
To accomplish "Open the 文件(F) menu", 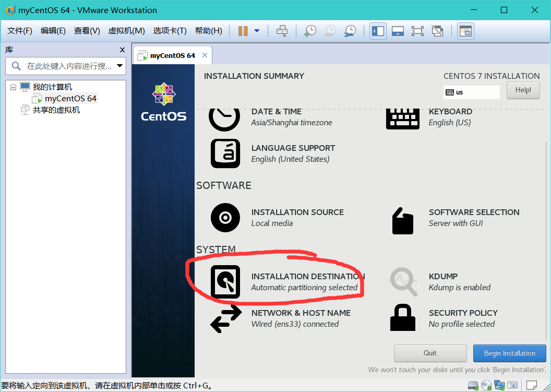I will [20, 31].
